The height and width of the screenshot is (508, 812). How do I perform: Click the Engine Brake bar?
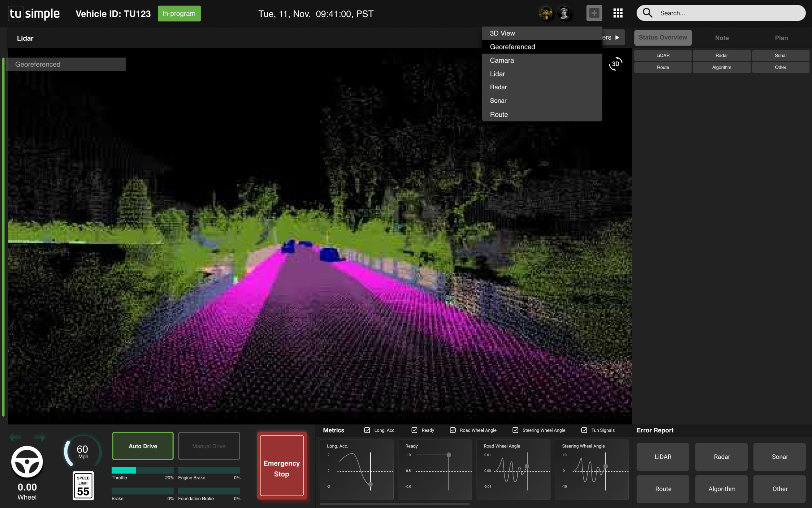coord(209,470)
